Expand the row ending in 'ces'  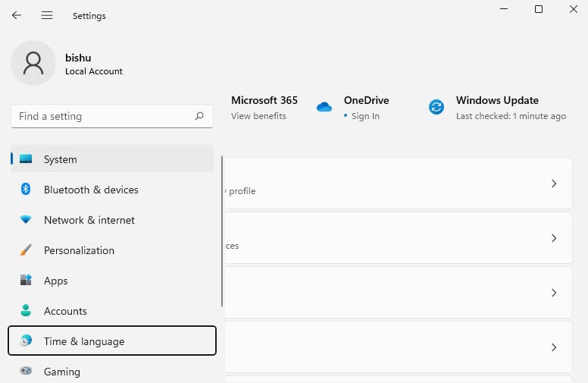pos(399,237)
